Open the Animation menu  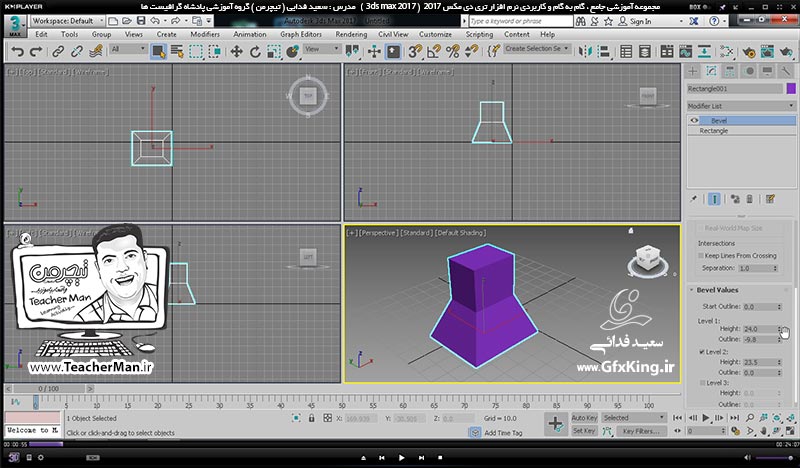(249, 34)
